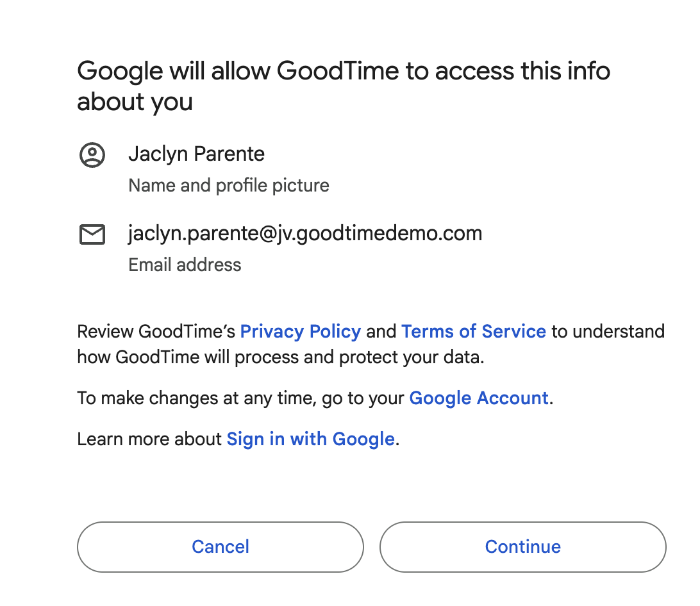700x606 pixels.
Task: Click the "Learn more about" text
Action: pos(149,439)
